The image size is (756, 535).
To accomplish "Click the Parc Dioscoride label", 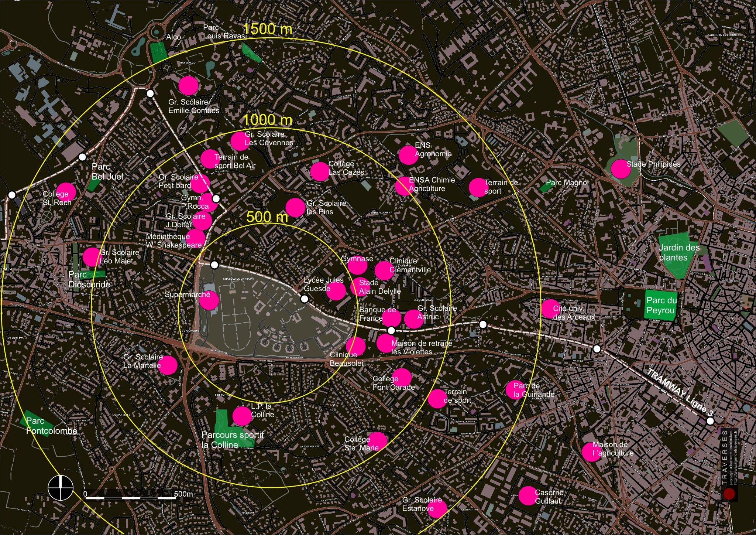I will pyautogui.click(x=89, y=279).
